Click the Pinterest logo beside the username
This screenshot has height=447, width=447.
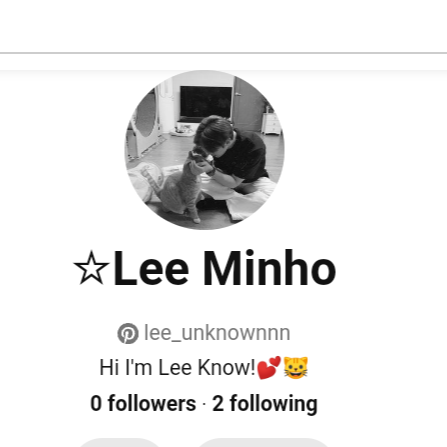pyautogui.click(x=128, y=333)
